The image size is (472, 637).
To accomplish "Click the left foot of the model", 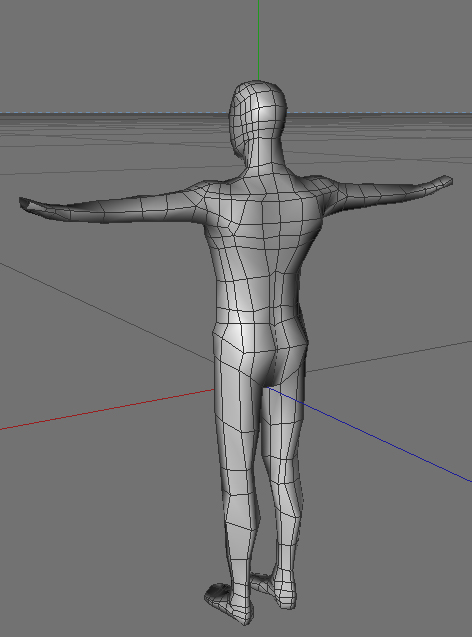I will coord(227,603).
